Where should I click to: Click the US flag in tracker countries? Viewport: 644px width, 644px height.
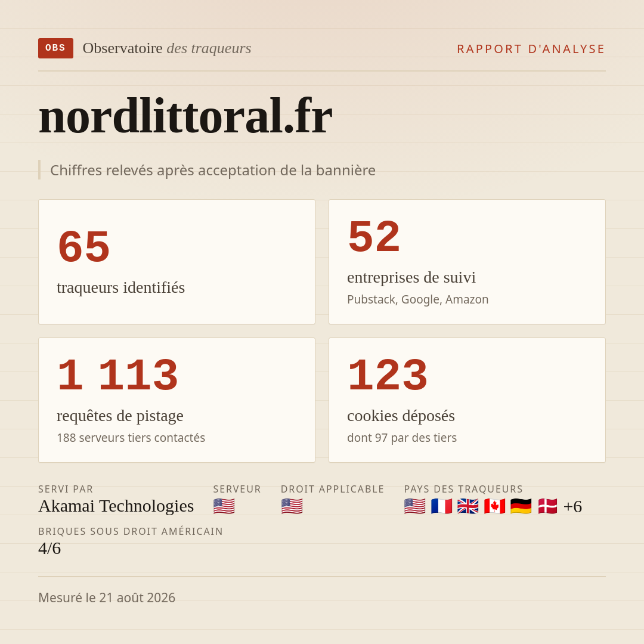click(x=414, y=506)
